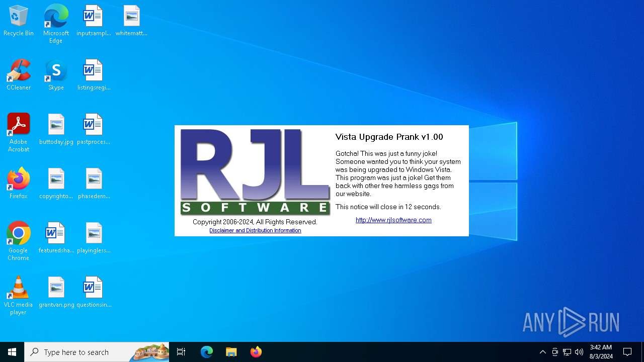This screenshot has height=362, width=644.
Task: Select the VLC media player shortcut
Action: tap(19, 296)
